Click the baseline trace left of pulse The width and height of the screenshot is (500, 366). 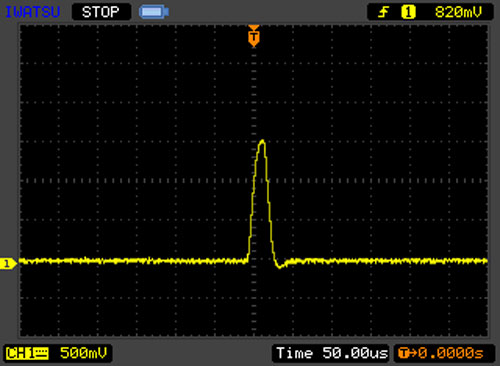coord(133,261)
